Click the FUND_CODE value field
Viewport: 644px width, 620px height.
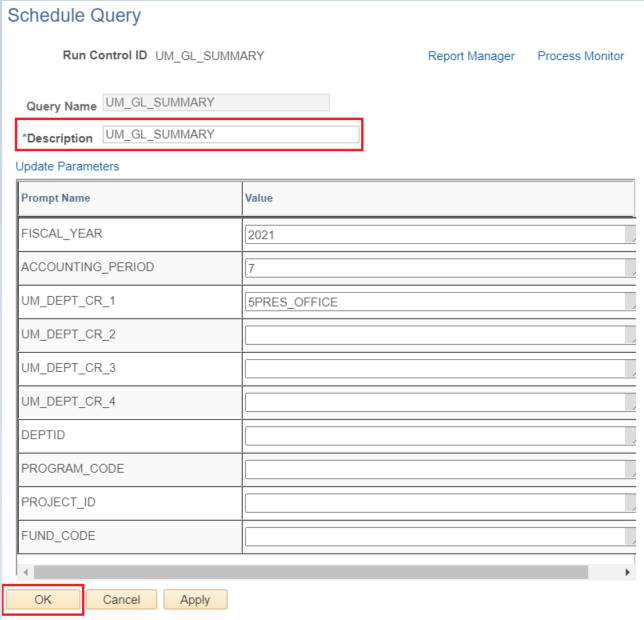tap(440, 537)
